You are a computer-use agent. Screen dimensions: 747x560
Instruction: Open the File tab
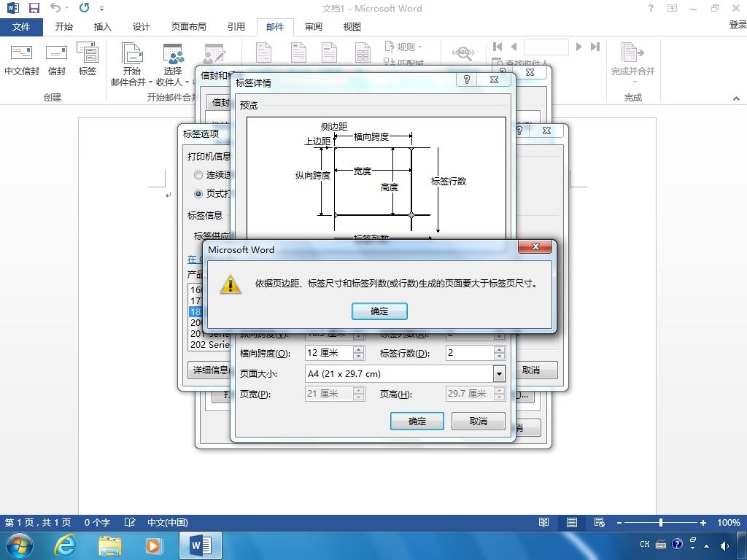[21, 27]
